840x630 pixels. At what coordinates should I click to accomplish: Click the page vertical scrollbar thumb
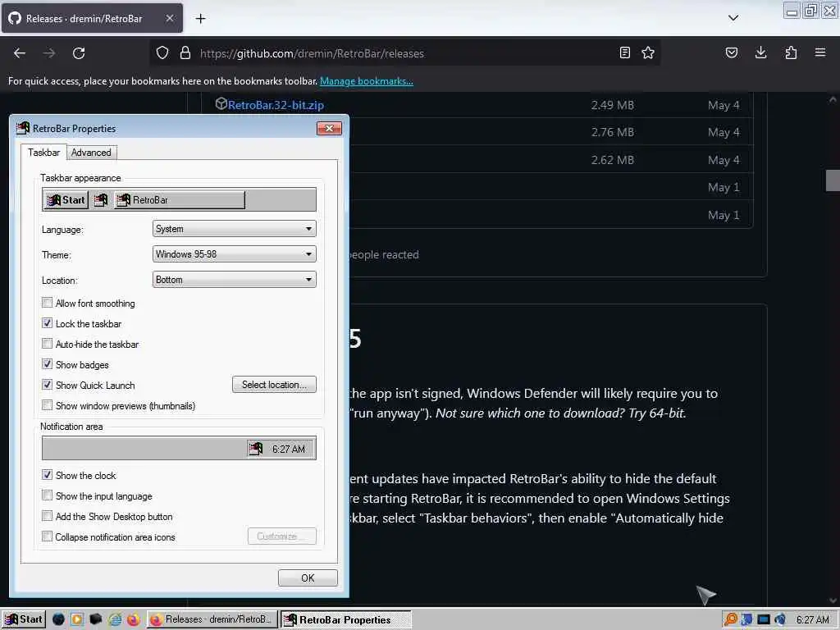(833, 180)
